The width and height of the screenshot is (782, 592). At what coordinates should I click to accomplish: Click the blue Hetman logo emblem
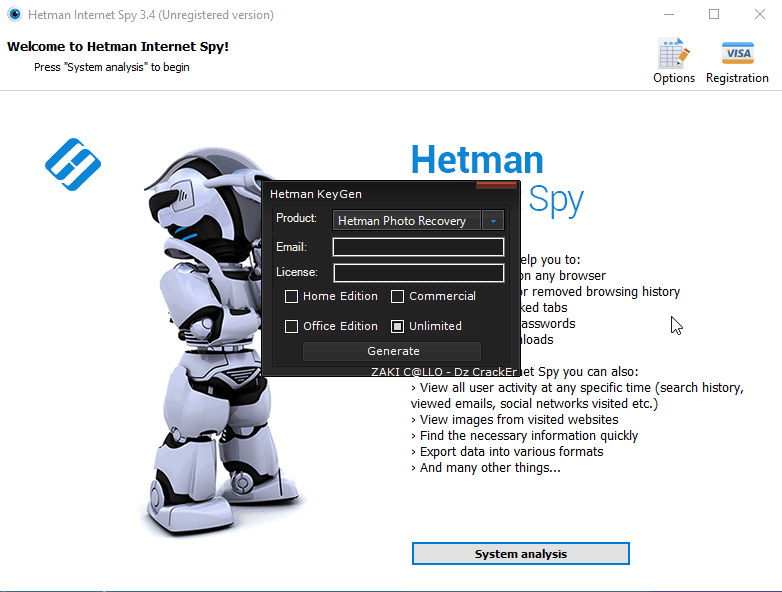click(73, 164)
